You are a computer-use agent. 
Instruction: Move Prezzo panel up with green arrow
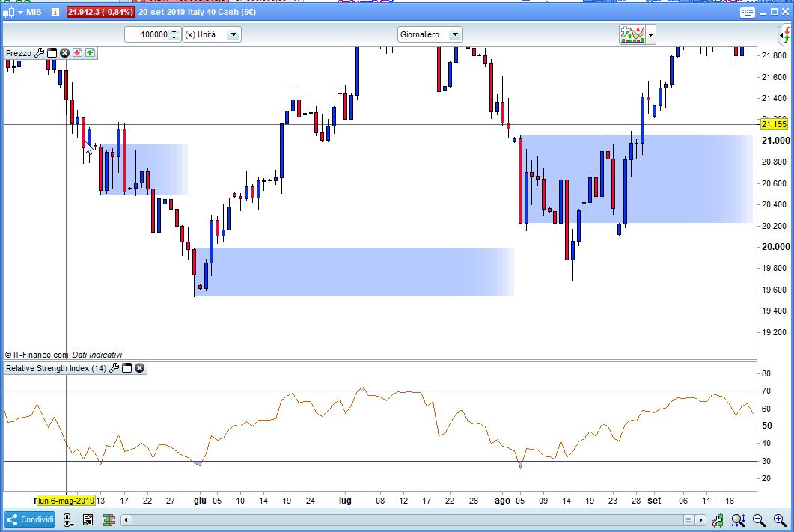point(90,52)
